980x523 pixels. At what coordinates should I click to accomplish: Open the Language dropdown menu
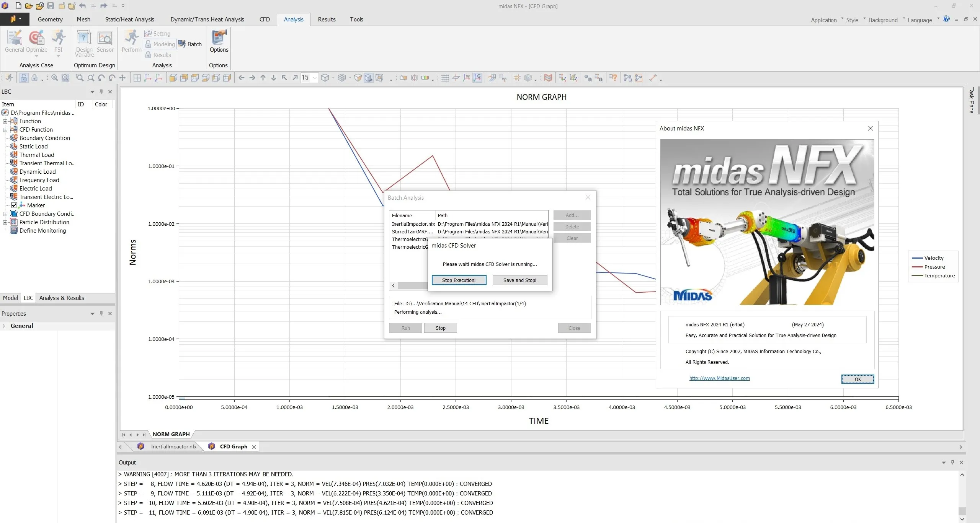923,20
